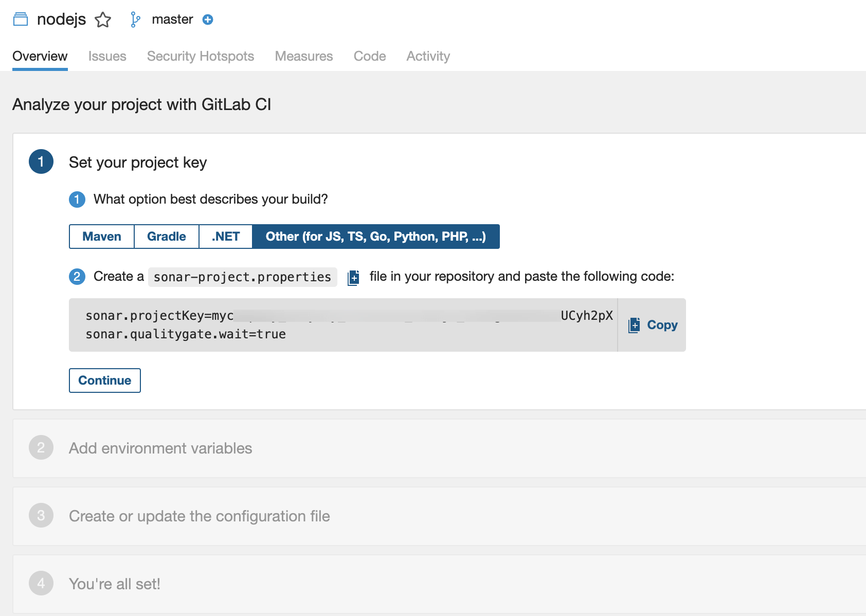This screenshot has width=866, height=616.
Task: Favorite the project with the star icon
Action: (103, 20)
